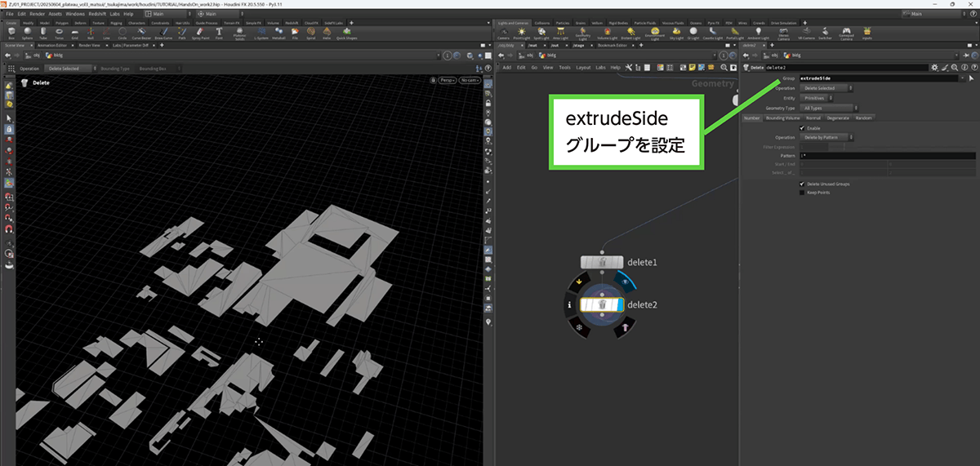Enable the Keep Points checkbox
Image resolution: width=980 pixels, height=466 pixels.
coord(801,193)
